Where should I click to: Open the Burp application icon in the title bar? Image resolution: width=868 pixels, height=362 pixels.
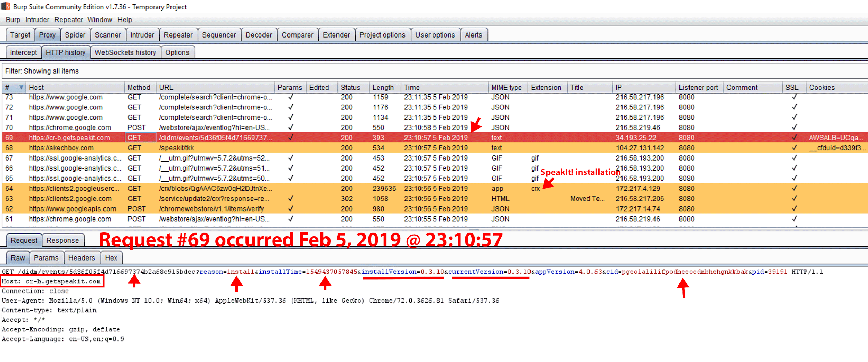point(6,7)
